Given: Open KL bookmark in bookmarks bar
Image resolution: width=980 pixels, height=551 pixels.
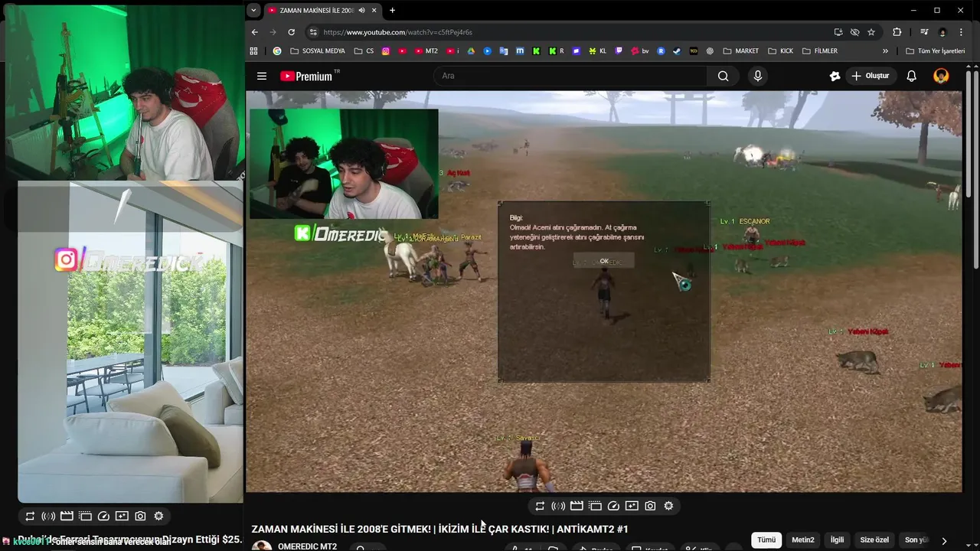Looking at the screenshot, I should tap(596, 51).
